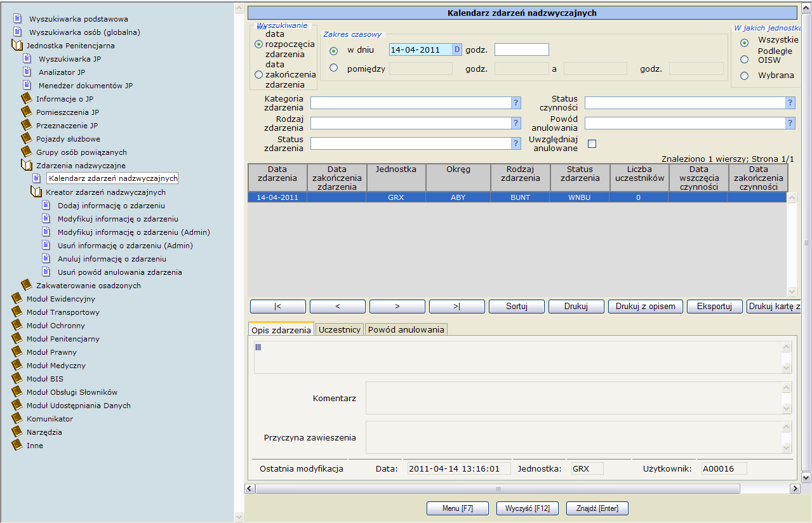Select Wybrana unit radio button

point(744,76)
